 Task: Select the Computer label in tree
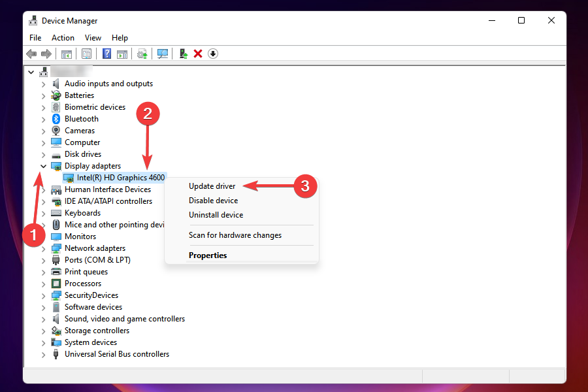pos(82,142)
